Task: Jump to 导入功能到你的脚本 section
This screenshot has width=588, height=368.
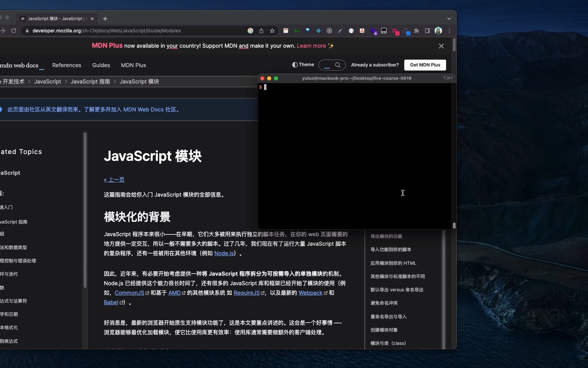Action: (391, 249)
